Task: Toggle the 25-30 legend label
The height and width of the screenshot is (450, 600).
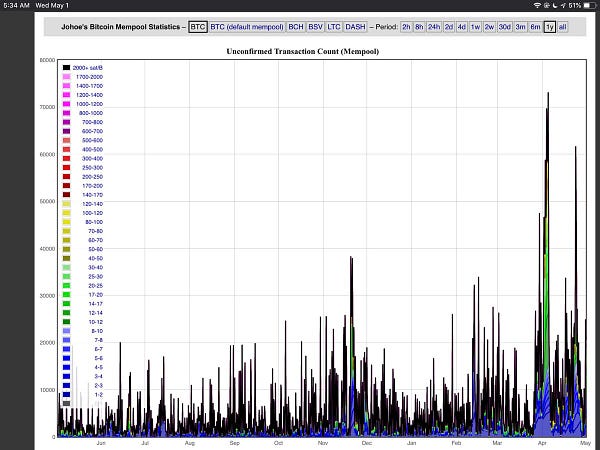Action: click(x=95, y=277)
